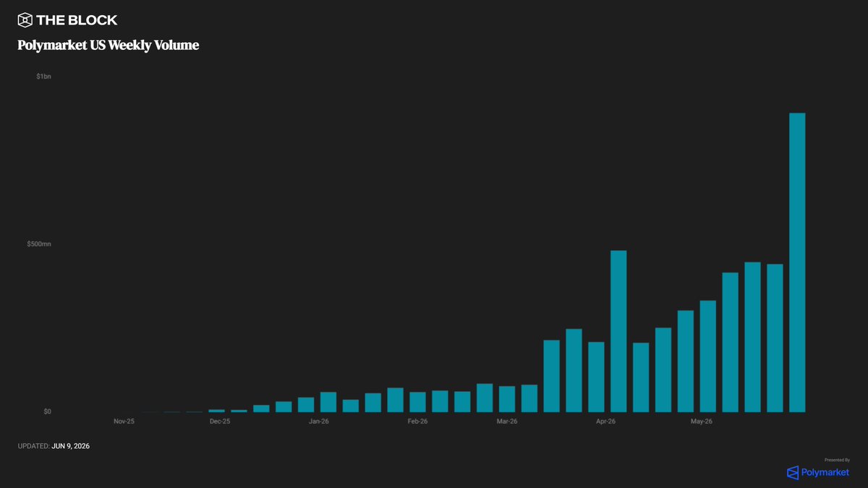The height and width of the screenshot is (488, 868).
Task: Click the "Dec-25" x-axis label
Action: click(x=220, y=421)
